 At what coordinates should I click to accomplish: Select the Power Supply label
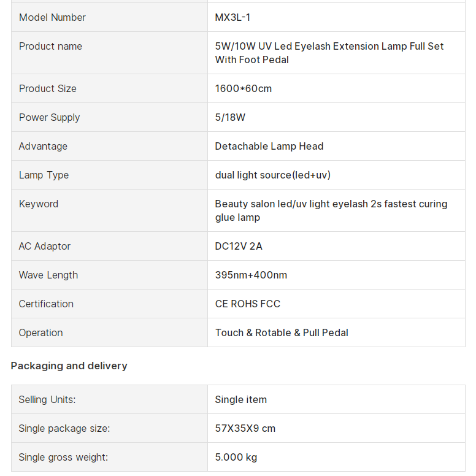pos(49,117)
